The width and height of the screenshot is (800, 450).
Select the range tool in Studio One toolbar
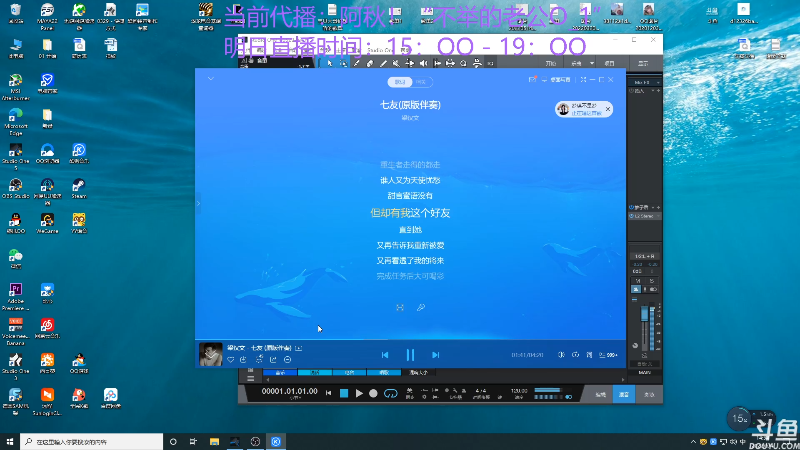click(343, 63)
